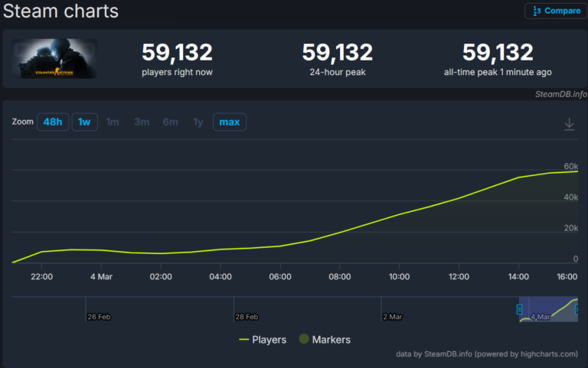The width and height of the screenshot is (588, 368).
Task: Click the 4 Mar selected range in navigator
Action: point(548,310)
